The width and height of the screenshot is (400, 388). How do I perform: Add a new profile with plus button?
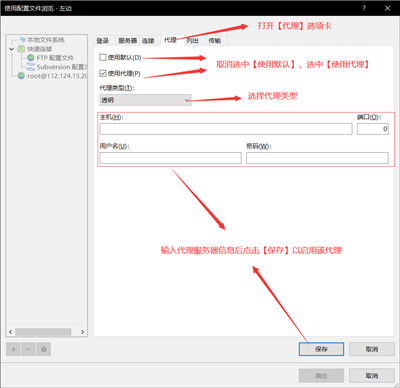pyautogui.click(x=13, y=349)
